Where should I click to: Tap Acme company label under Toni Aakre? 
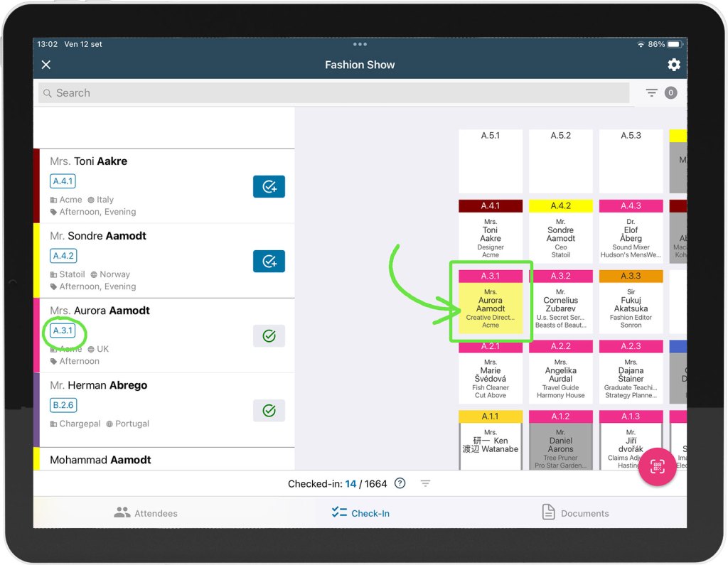pos(70,200)
